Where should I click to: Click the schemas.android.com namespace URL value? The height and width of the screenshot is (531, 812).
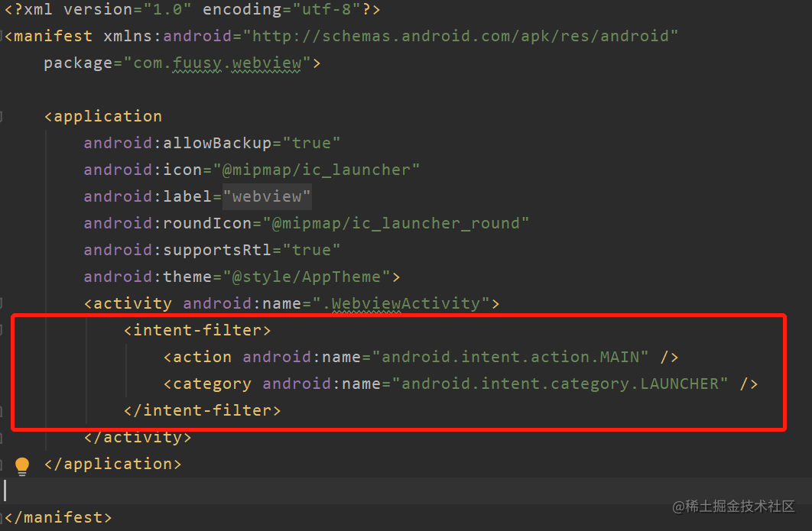point(460,36)
